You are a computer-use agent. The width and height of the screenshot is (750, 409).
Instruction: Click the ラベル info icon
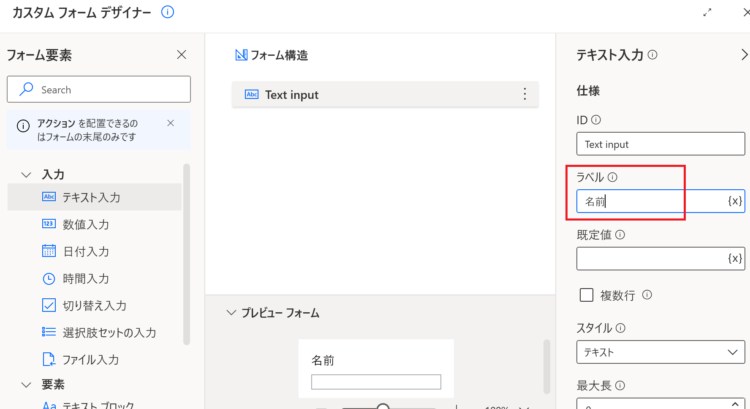coord(612,177)
